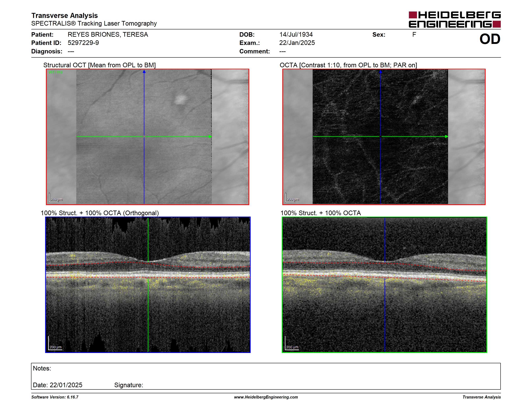Click patient ID 5297229-9
Image resolution: width=532 pixels, height=411 pixels.
point(83,43)
